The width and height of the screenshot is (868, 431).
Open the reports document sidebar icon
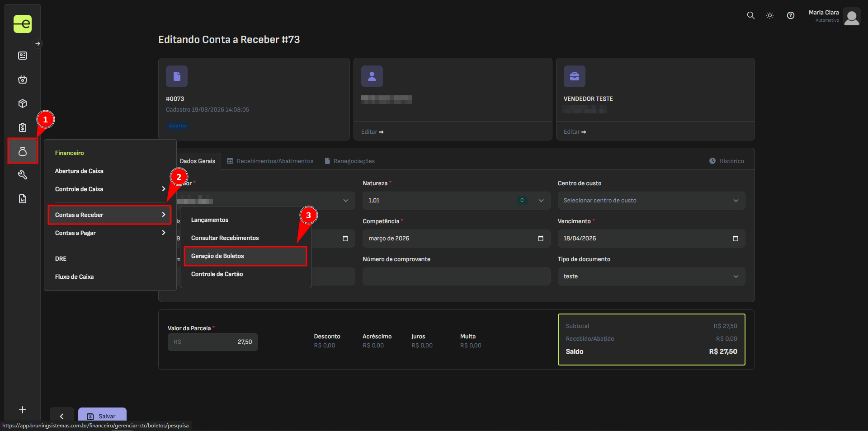pyautogui.click(x=23, y=199)
